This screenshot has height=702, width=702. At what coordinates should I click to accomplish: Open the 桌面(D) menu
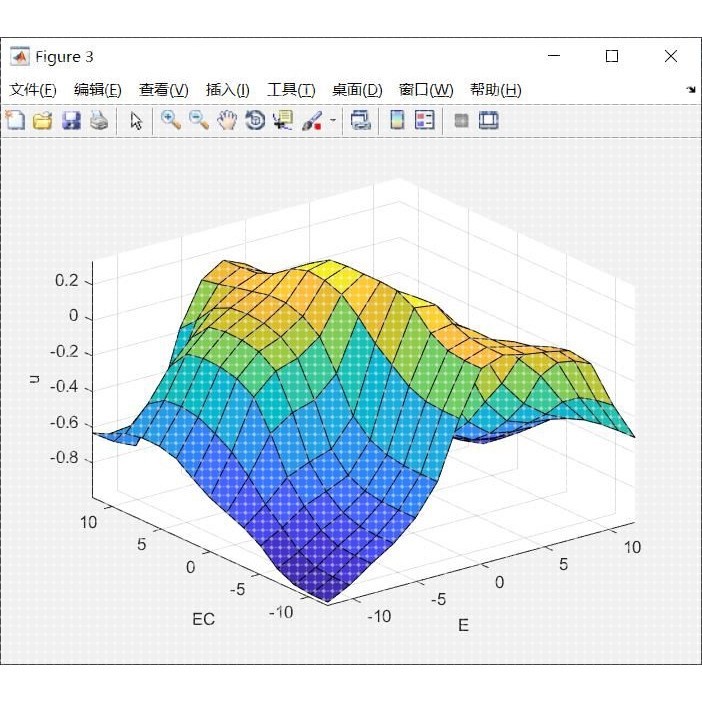point(357,90)
